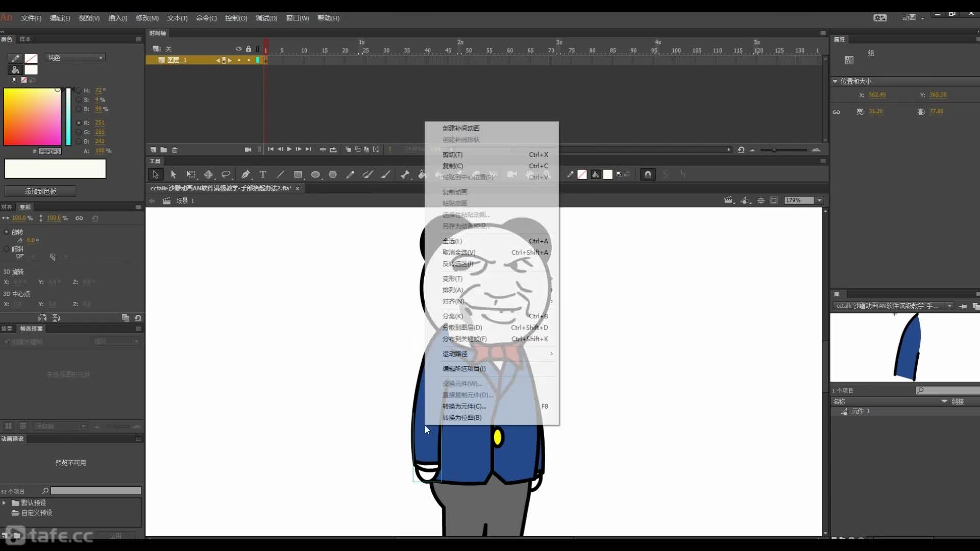The image size is (980, 551).
Task: Select 元件 1 in library list
Action: click(861, 411)
